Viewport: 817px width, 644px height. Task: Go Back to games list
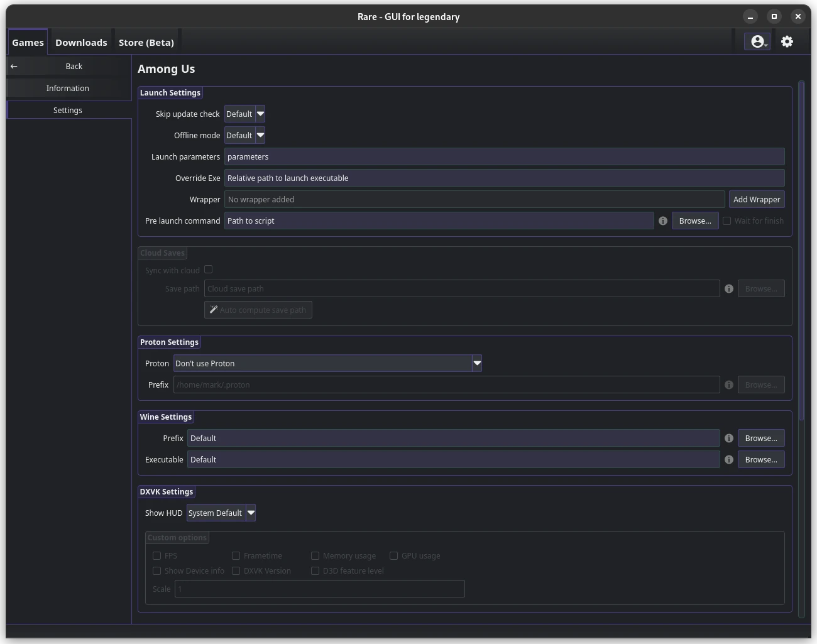[68, 66]
